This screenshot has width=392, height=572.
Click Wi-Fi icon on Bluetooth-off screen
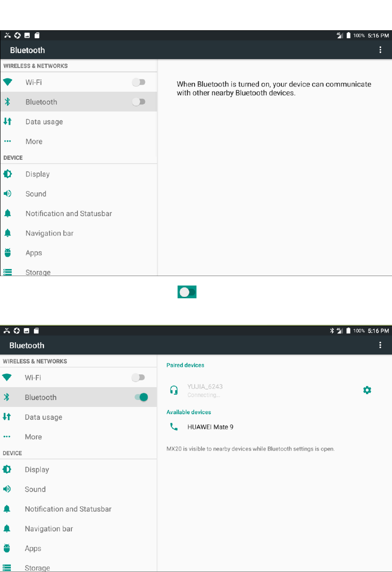[8, 82]
